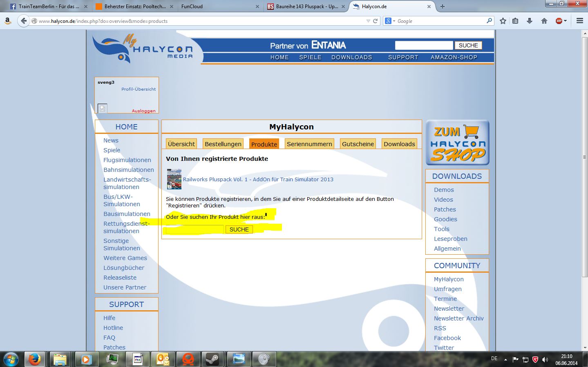Click the header search text field

pos(424,45)
